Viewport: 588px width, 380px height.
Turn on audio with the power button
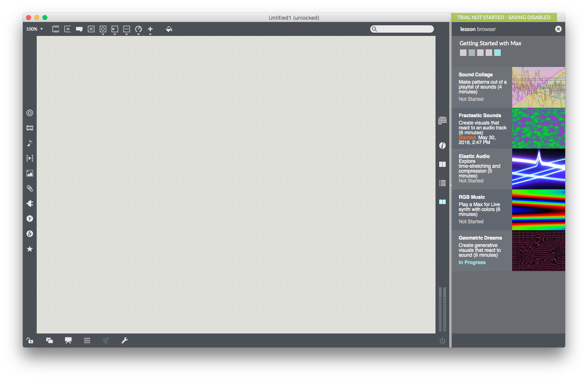coord(442,340)
